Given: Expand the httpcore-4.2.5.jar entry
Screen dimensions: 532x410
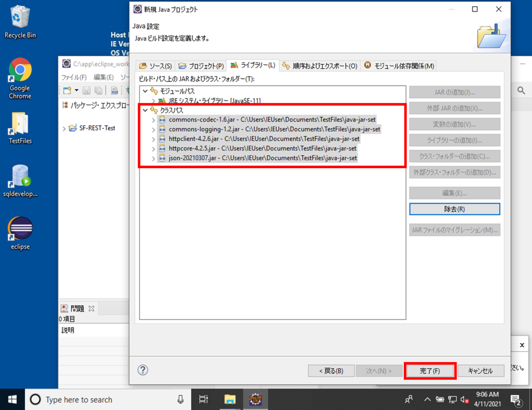Looking at the screenshot, I should click(x=153, y=149).
